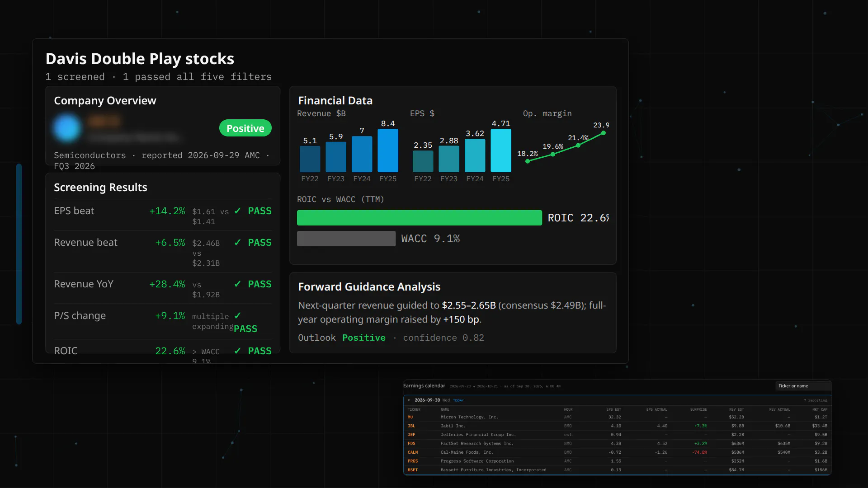Open the CALM ticker row

[617, 452]
